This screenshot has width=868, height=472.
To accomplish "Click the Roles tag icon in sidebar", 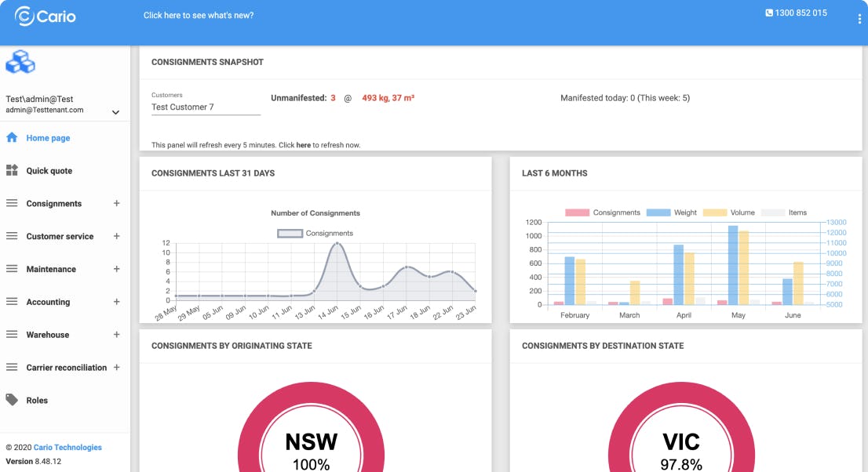I will coord(11,400).
